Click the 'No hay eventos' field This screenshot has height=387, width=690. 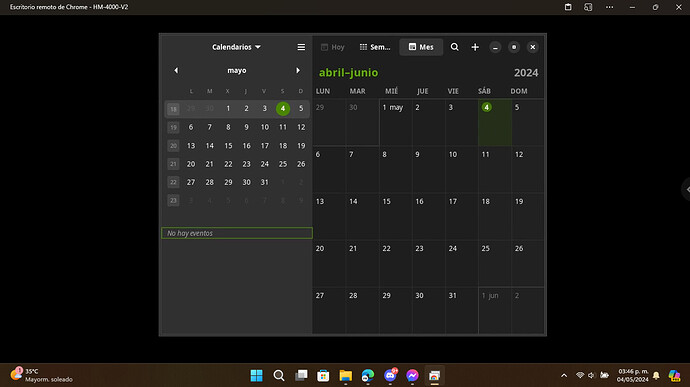(237, 233)
